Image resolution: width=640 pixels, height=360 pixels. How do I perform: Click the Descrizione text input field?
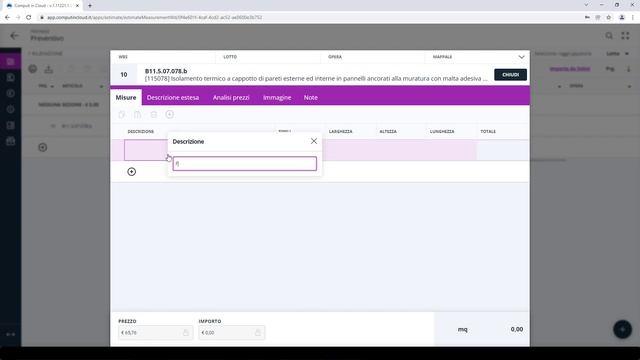(244, 164)
